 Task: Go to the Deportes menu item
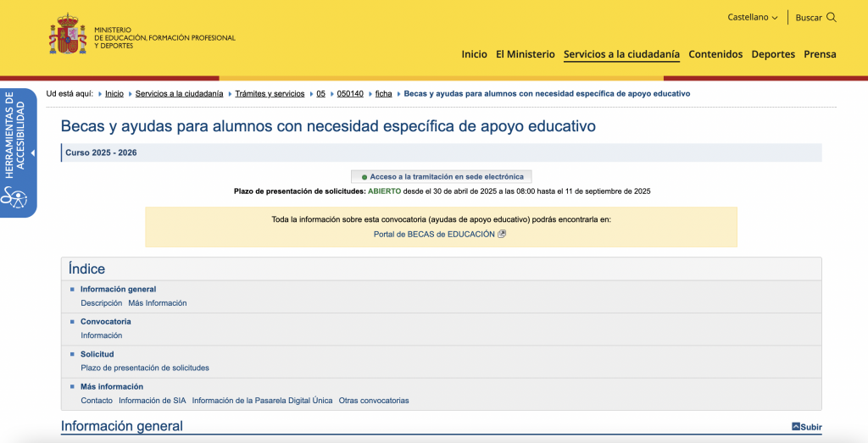773,54
